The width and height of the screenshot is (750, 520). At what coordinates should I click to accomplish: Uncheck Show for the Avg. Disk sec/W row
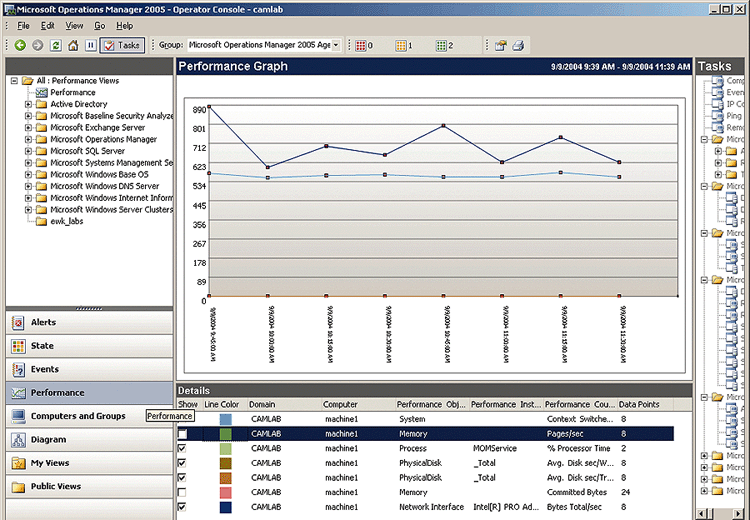(x=182, y=463)
